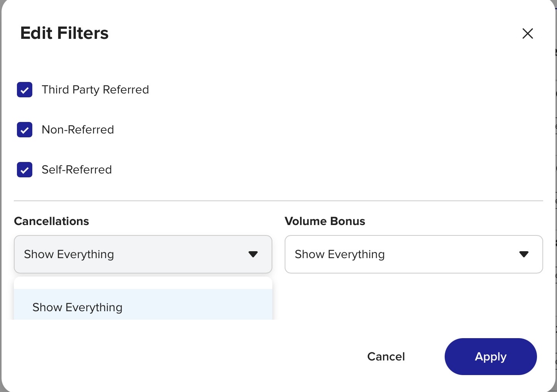Cancel the filter changes
The image size is (557, 392).
pos(386,357)
